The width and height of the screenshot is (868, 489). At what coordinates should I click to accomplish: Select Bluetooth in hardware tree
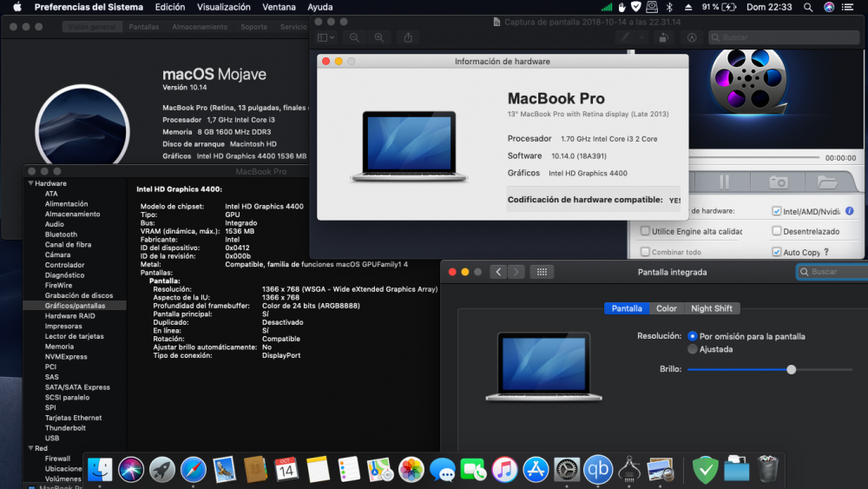click(61, 235)
